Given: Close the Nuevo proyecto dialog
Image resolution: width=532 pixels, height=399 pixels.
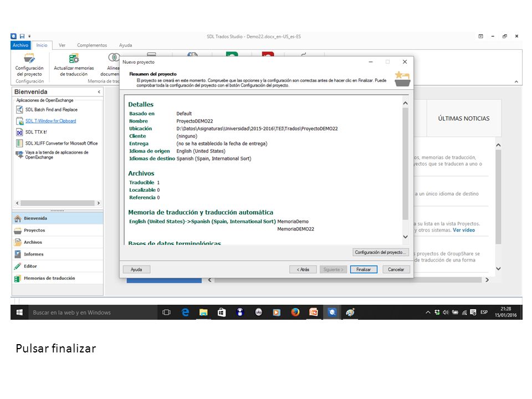Looking at the screenshot, I should pyautogui.click(x=405, y=62).
